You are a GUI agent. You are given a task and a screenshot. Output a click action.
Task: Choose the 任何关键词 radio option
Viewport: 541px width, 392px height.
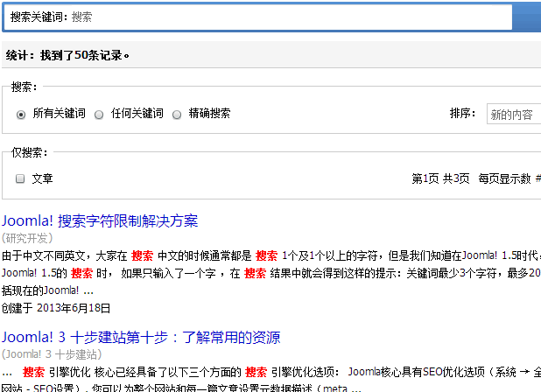99,114
